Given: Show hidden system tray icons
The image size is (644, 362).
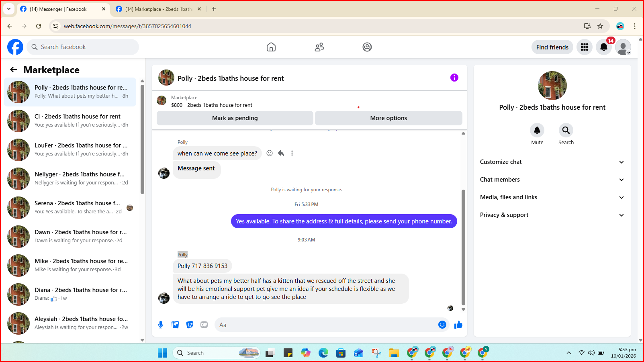Looking at the screenshot, I should pyautogui.click(x=569, y=353).
